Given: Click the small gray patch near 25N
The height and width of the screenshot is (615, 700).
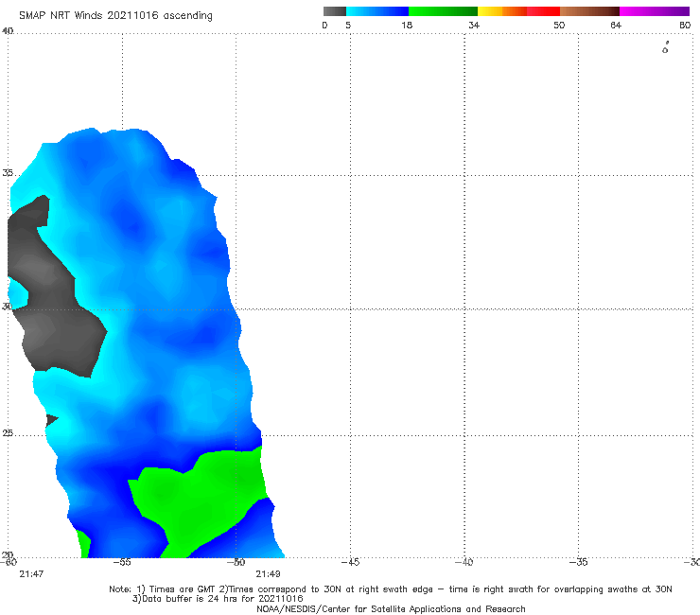Looking at the screenshot, I should [x=52, y=420].
